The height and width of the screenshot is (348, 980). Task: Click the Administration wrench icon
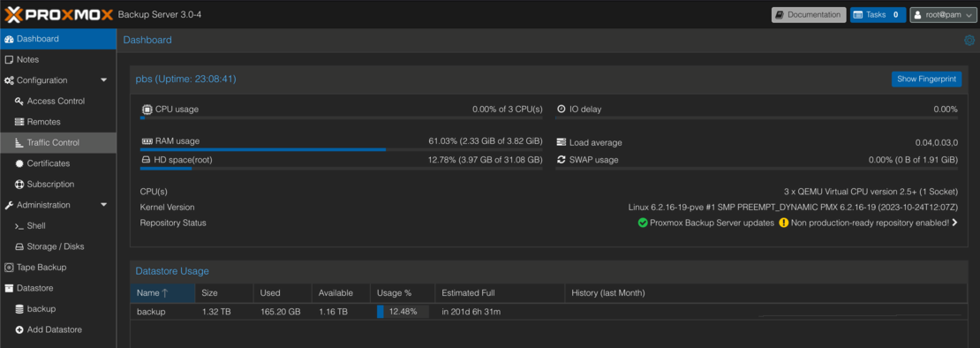[9, 205]
